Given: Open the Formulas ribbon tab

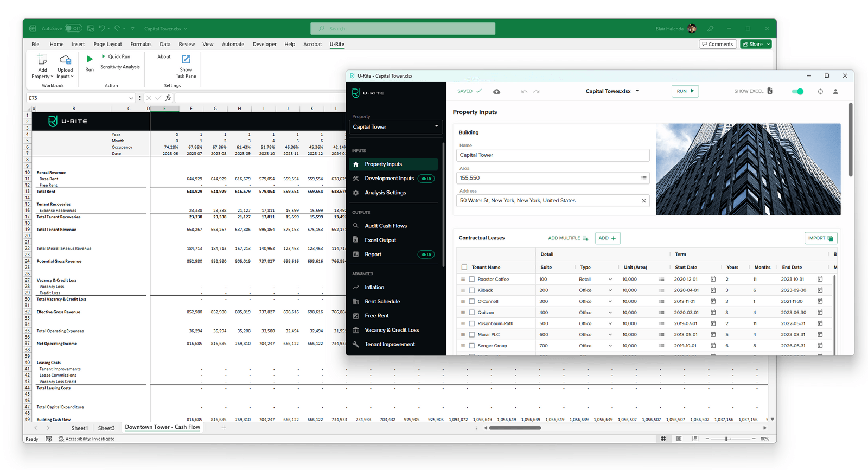Looking at the screenshot, I should click(141, 44).
